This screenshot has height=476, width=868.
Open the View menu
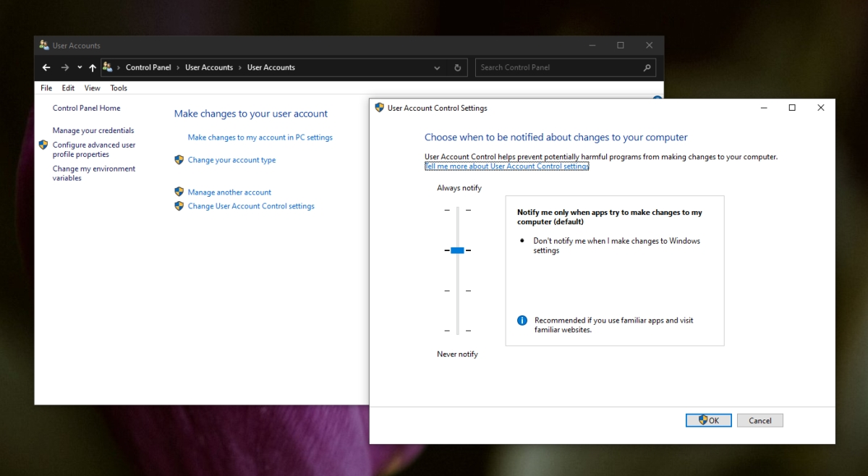pos(93,88)
